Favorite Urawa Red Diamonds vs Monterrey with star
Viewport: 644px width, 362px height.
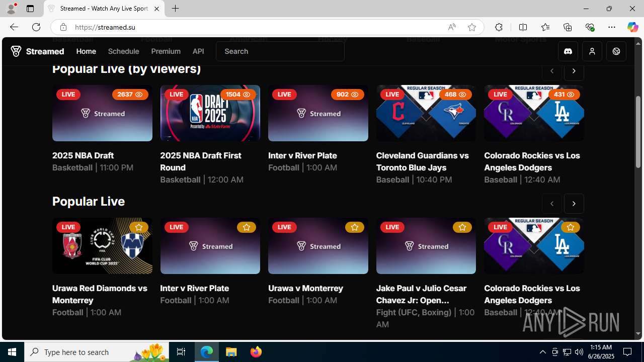point(138,227)
